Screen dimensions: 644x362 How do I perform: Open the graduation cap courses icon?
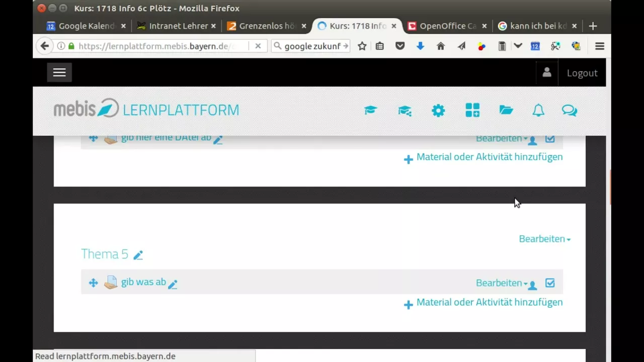click(371, 110)
